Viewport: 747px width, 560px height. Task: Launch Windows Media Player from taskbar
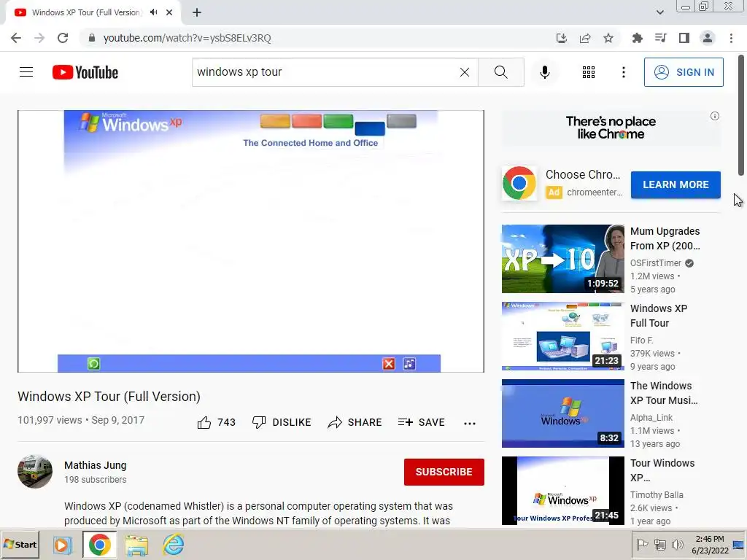click(62, 545)
